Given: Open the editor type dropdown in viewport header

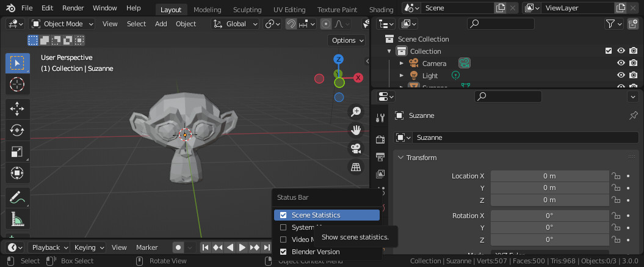Looking at the screenshot, I should coord(15,24).
